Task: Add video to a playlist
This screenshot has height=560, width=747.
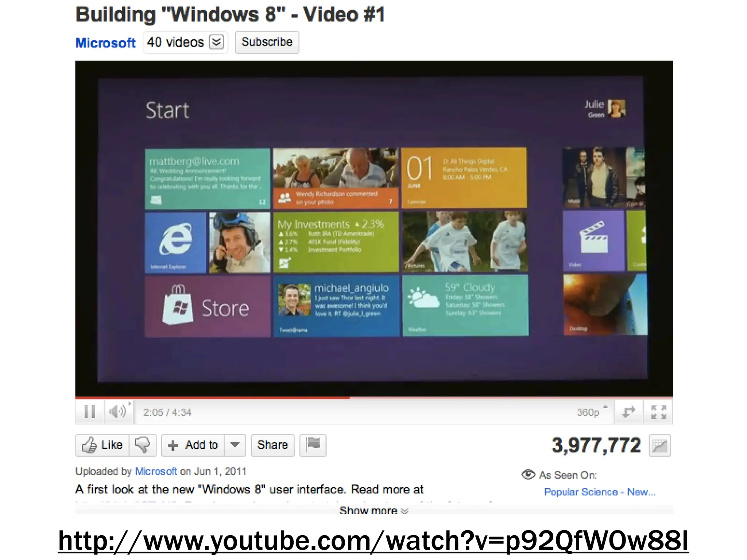Action: [193, 445]
